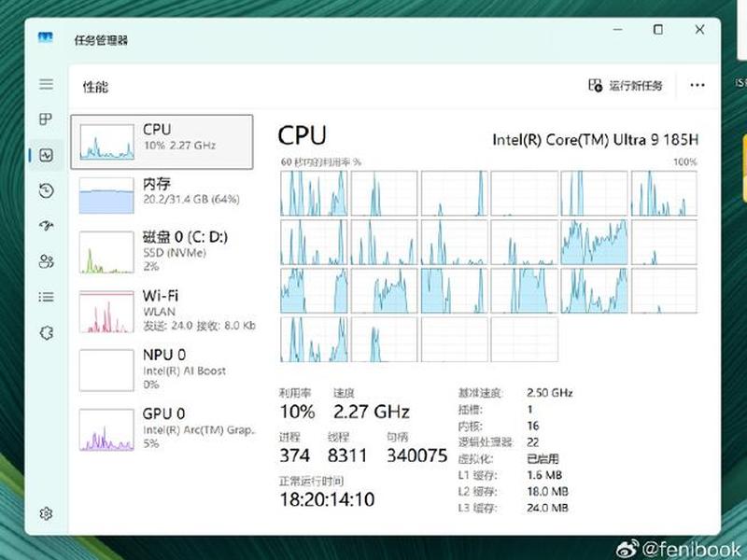Open the App history icon in the sidebar

[x=46, y=190]
